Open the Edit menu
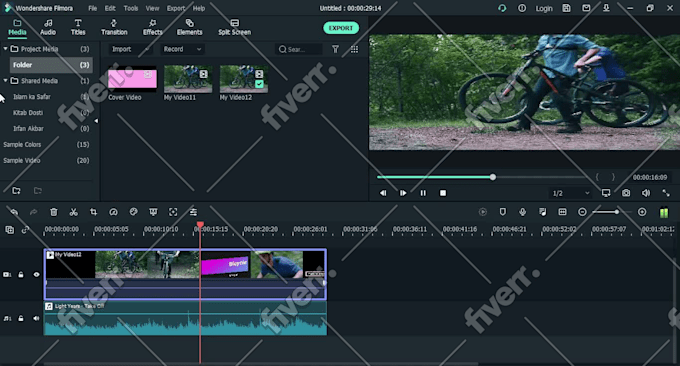The height and width of the screenshot is (366, 680). coord(110,8)
